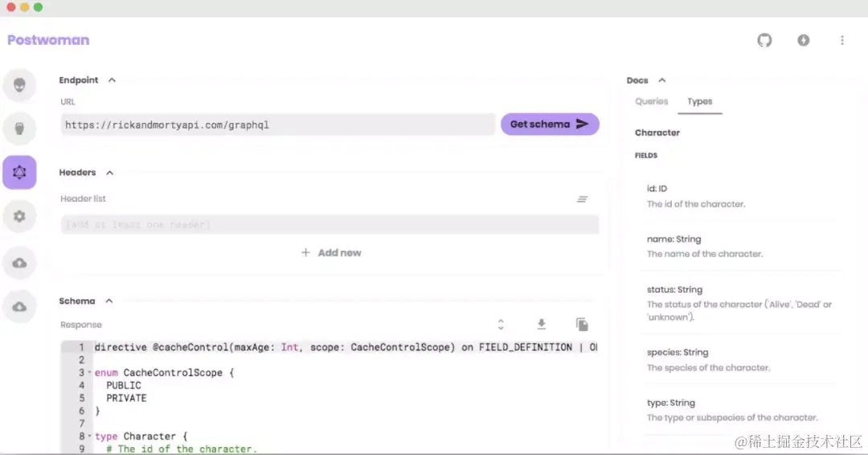Click the PRIVATE enum value in the schema
Image resolution: width=868 pixels, height=455 pixels.
[126, 398]
